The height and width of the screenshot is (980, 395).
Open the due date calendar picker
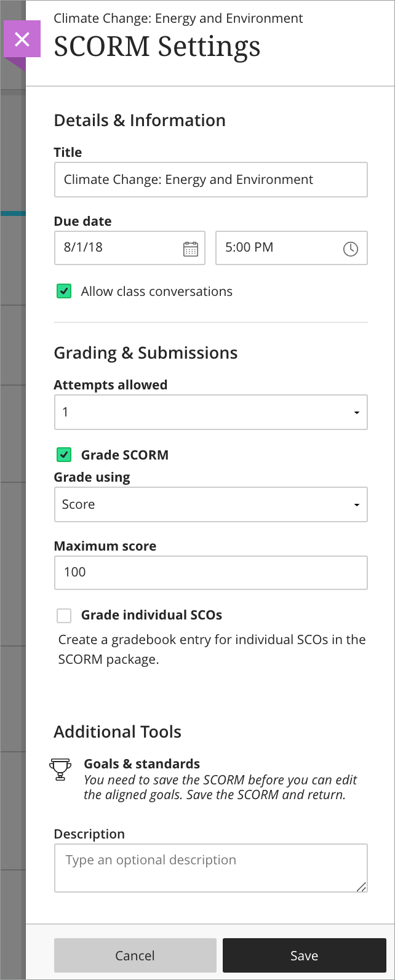pyautogui.click(x=191, y=249)
